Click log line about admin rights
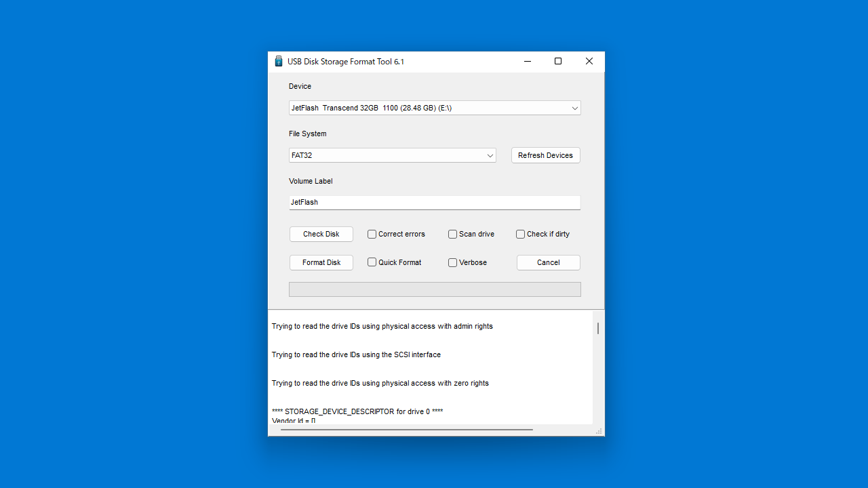Viewport: 868px width, 488px height. click(x=382, y=326)
